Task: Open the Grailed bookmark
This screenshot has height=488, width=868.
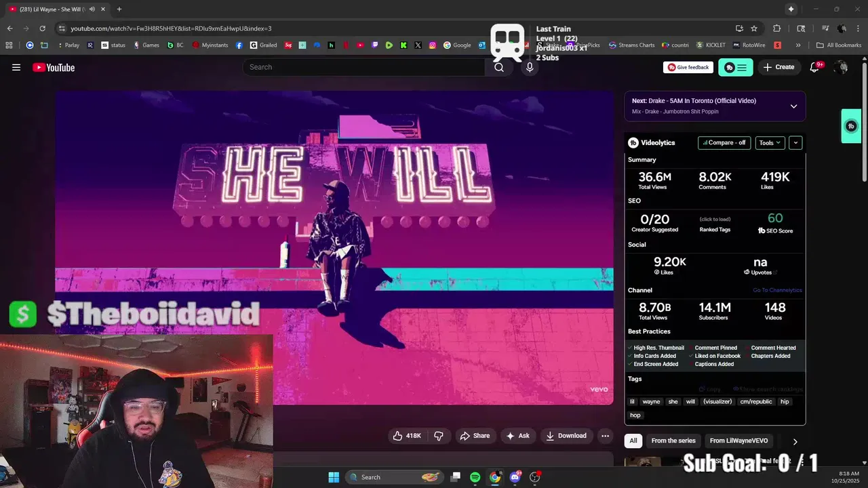Action: [263, 45]
